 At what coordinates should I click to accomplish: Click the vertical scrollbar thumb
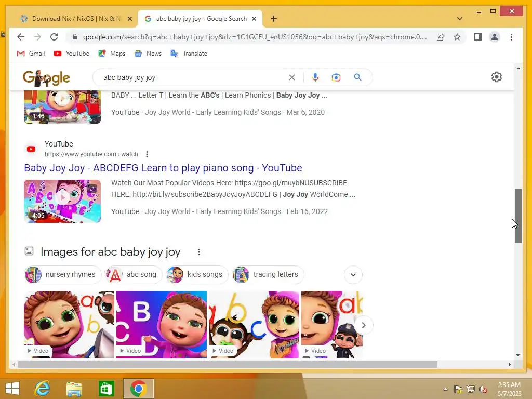point(518,216)
